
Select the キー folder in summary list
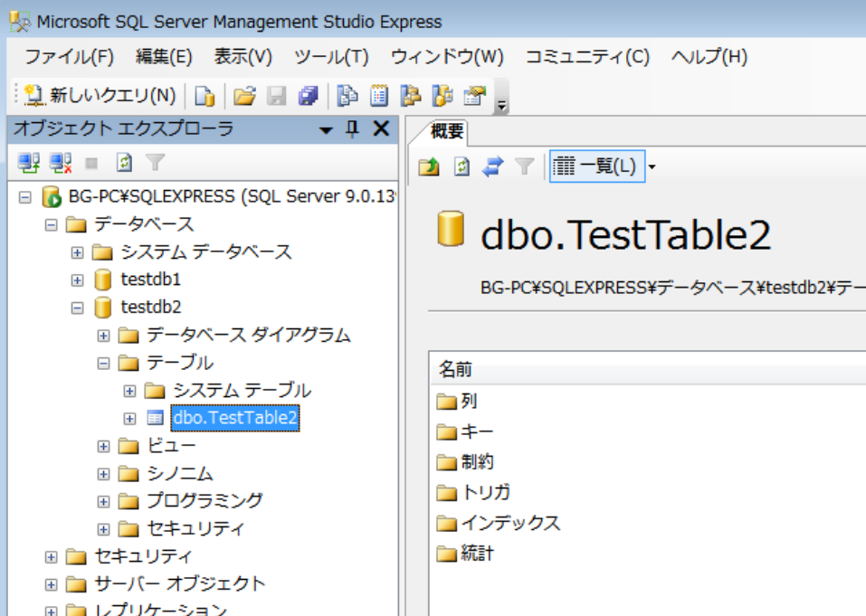click(477, 431)
